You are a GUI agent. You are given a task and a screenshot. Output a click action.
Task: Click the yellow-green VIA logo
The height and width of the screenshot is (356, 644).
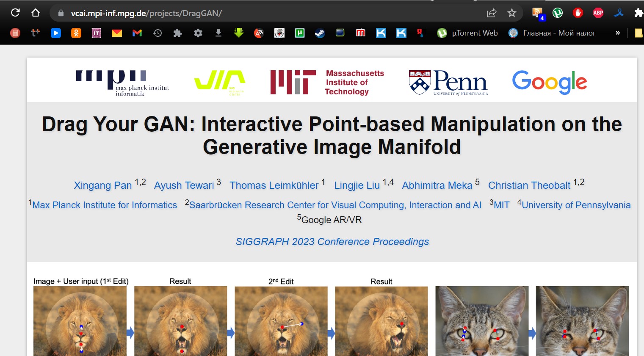point(220,82)
